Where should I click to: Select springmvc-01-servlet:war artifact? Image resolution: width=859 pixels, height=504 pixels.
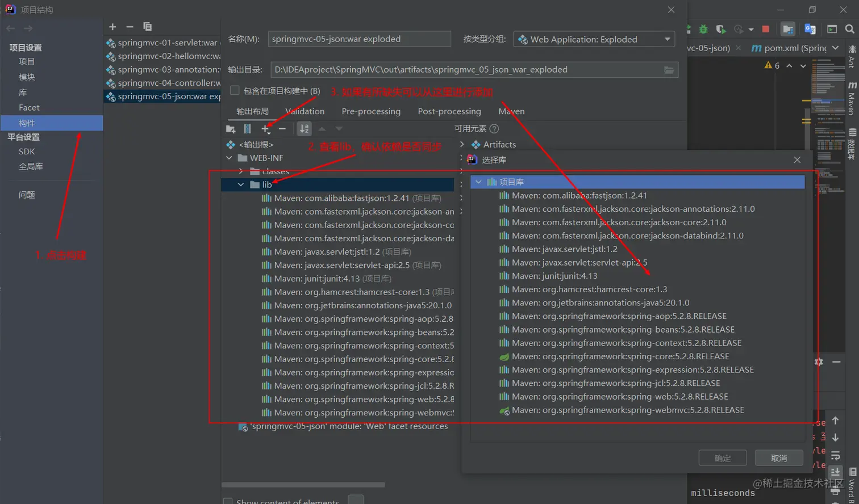tap(162, 43)
